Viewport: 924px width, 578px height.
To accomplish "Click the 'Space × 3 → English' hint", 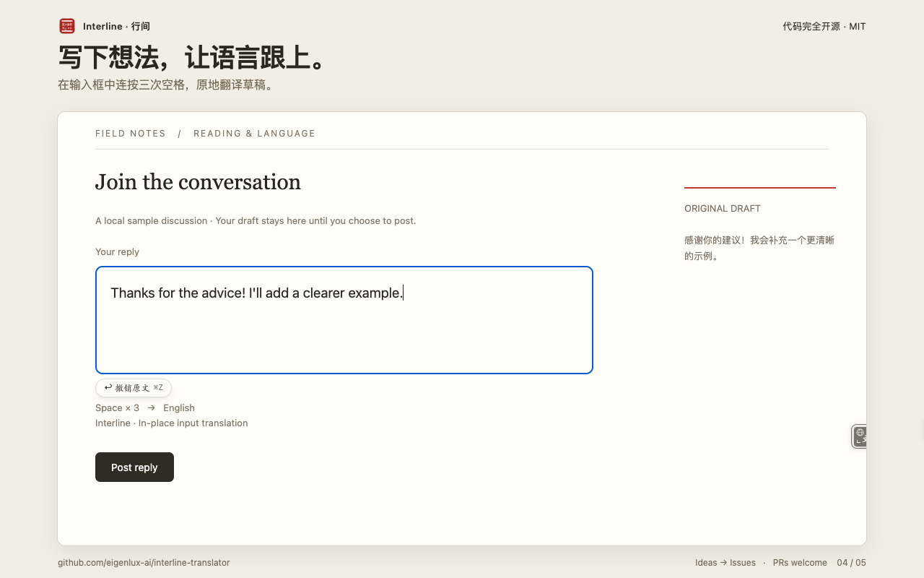I will point(145,408).
